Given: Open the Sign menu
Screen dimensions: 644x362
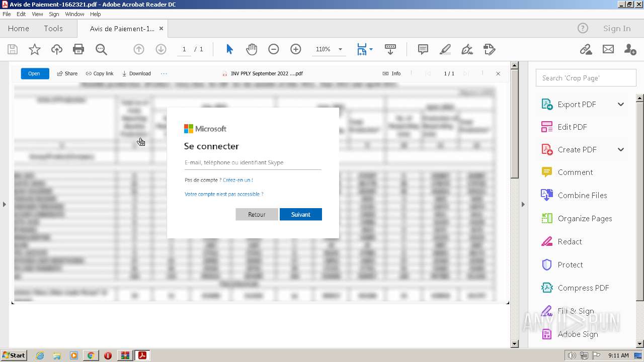Looking at the screenshot, I should click(x=54, y=14).
